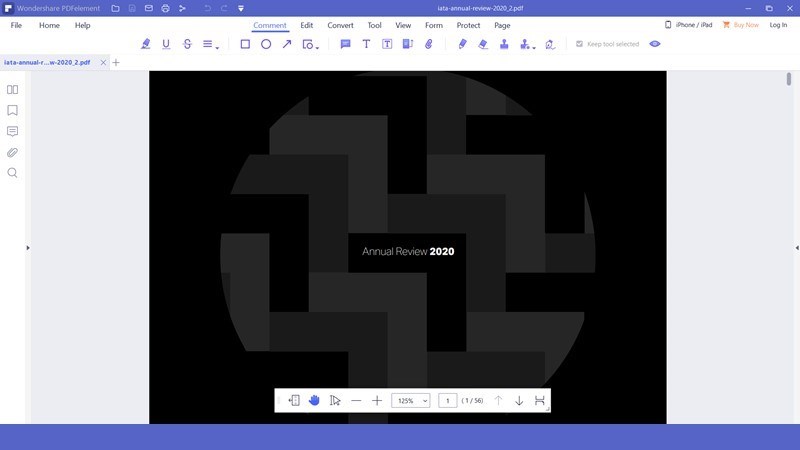Screen dimensions: 800x450
Task: Open the more shapes dropdown
Action: coord(310,44)
